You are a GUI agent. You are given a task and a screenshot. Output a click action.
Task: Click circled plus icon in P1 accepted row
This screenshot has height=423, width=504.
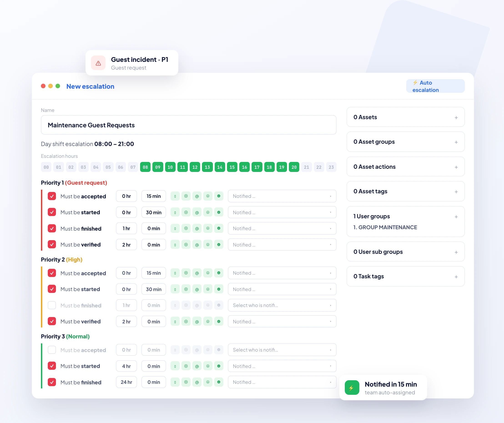click(x=186, y=196)
